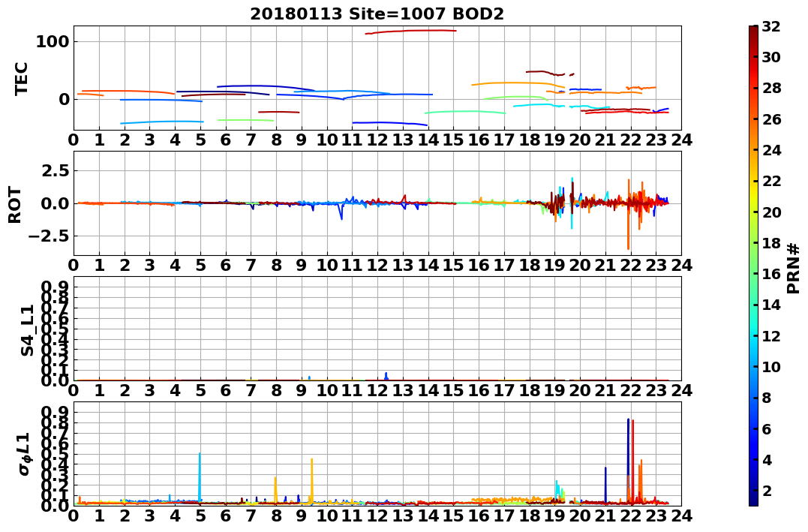Select the TEC y-axis label

pos(20,78)
